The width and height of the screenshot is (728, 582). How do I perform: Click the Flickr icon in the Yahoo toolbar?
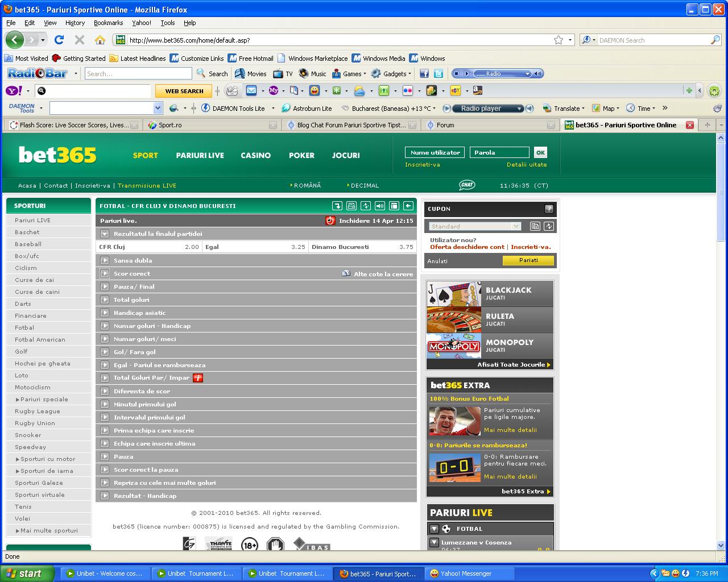click(x=407, y=90)
